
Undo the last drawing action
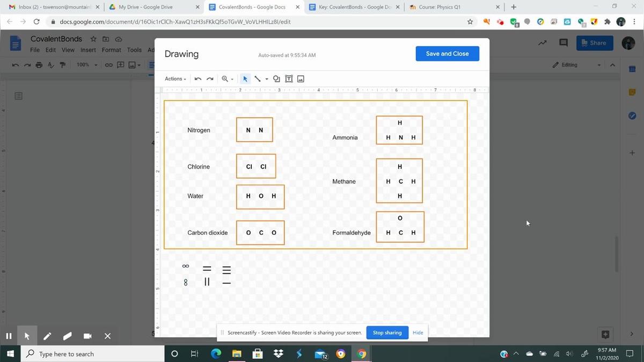tap(198, 79)
